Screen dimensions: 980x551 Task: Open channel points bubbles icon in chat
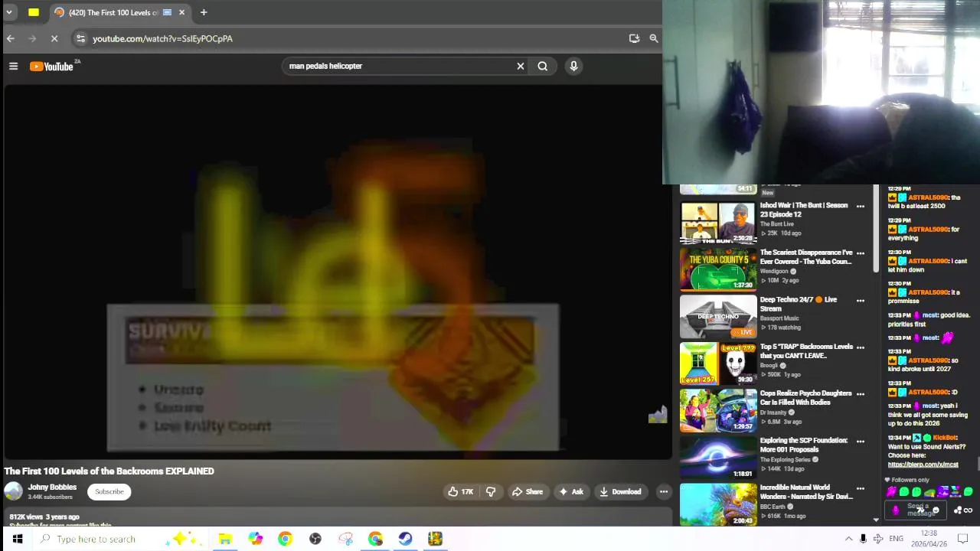(x=959, y=510)
